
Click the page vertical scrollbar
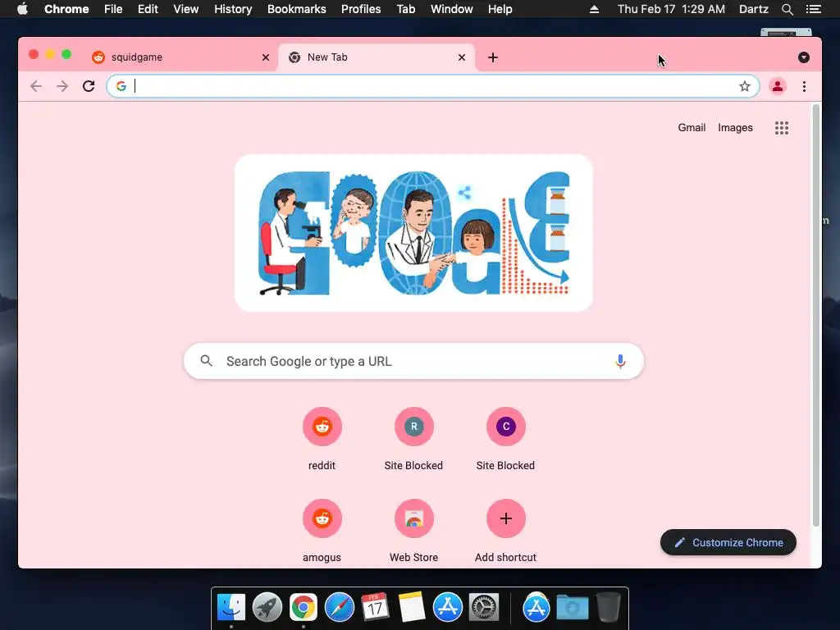pyautogui.click(x=815, y=316)
